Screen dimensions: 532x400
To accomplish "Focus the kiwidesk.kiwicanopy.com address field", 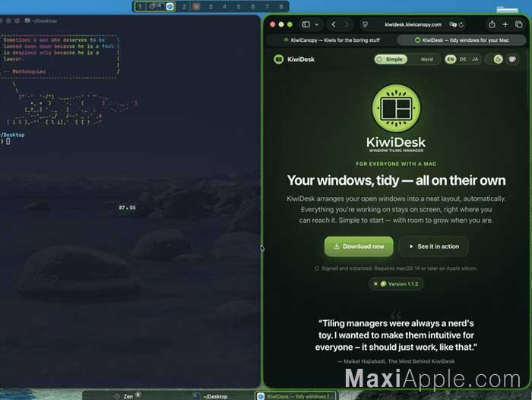I will (x=413, y=24).
